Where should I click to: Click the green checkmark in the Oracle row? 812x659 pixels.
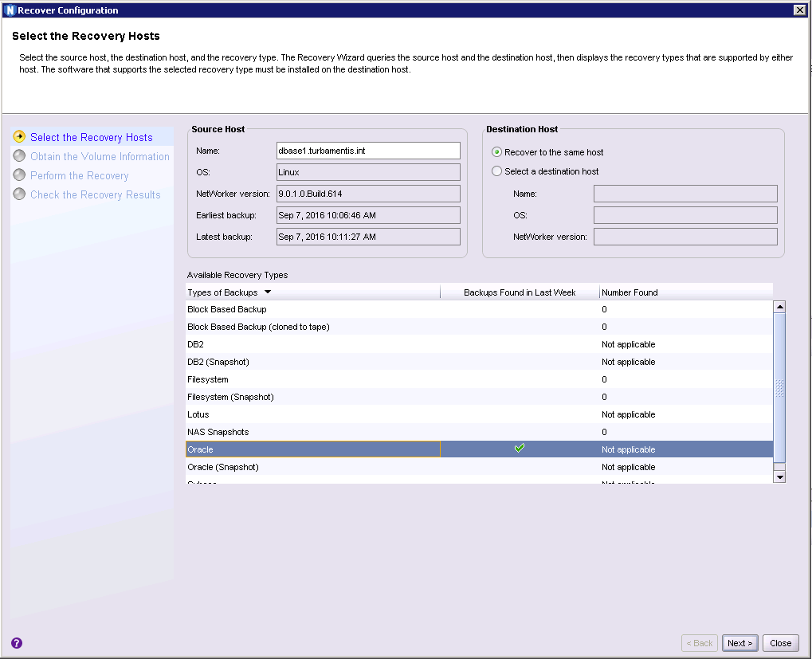(x=520, y=449)
